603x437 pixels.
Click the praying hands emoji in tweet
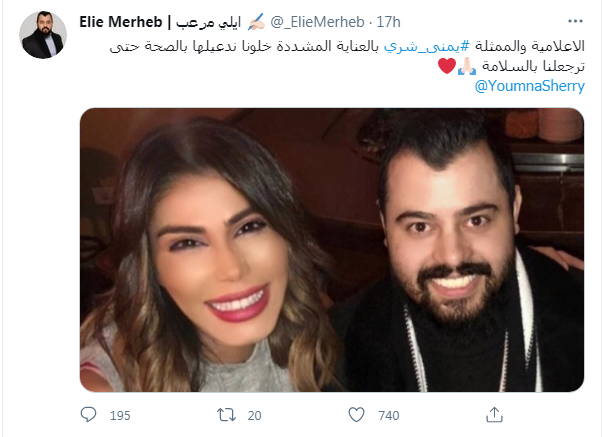point(467,67)
